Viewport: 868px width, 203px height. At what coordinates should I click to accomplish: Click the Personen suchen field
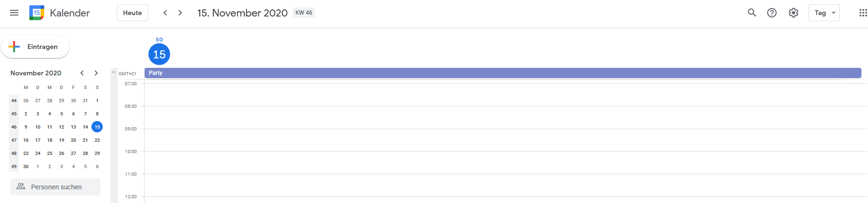pyautogui.click(x=56, y=187)
